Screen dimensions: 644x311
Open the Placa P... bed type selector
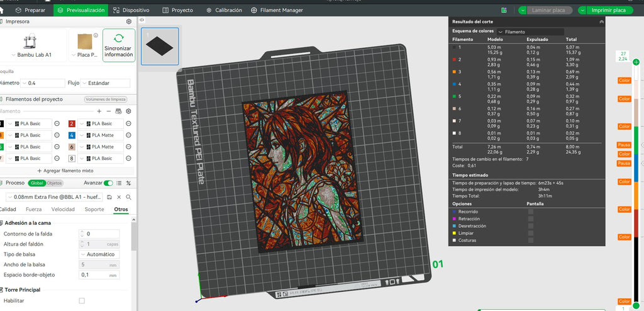coord(85,45)
